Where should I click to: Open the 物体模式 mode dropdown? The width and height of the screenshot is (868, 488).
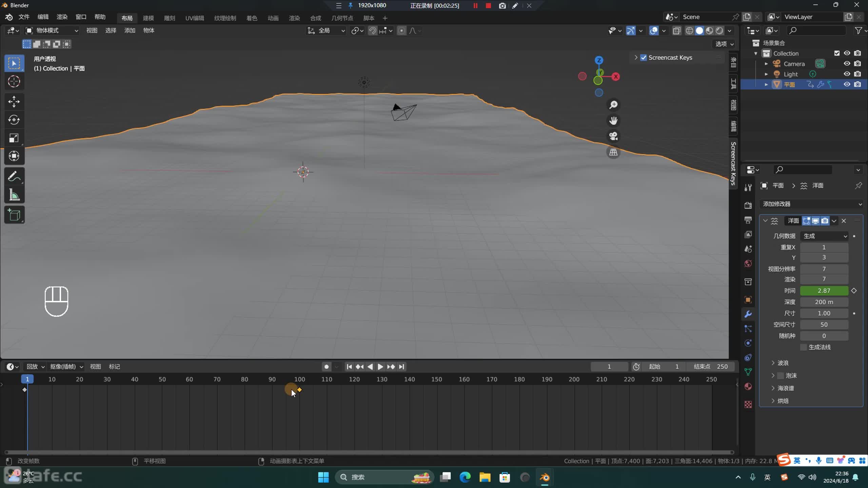coord(52,30)
